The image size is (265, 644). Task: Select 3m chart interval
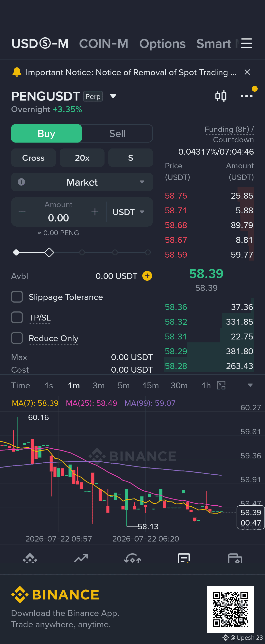(x=99, y=385)
